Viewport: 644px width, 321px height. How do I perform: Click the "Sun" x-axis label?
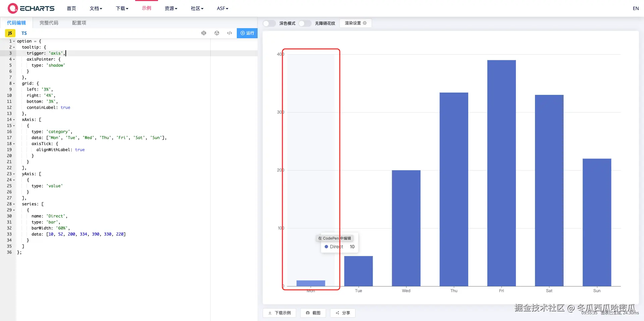[597, 291]
